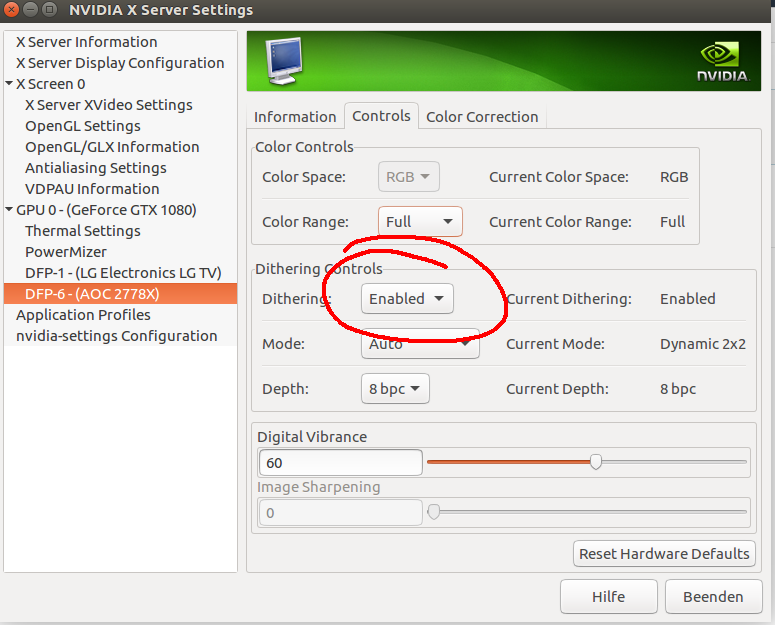
Task: Click the Image Sharpening slider handle
Action: pos(433,512)
